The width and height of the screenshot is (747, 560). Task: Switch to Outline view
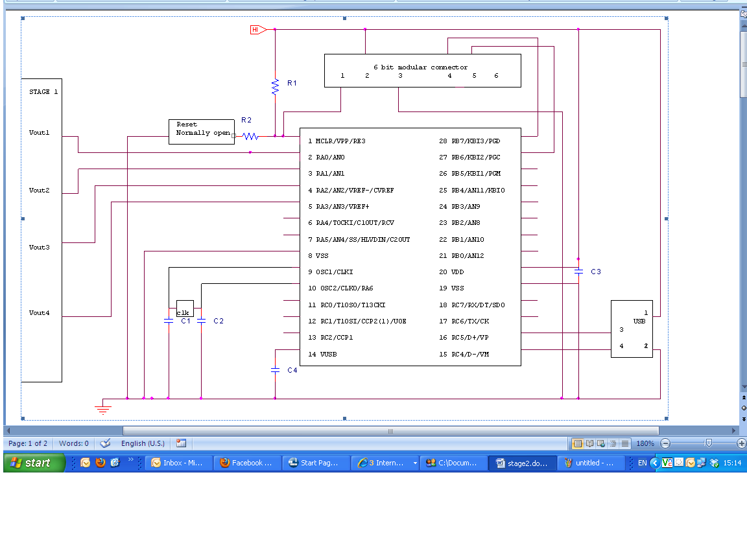(613, 443)
